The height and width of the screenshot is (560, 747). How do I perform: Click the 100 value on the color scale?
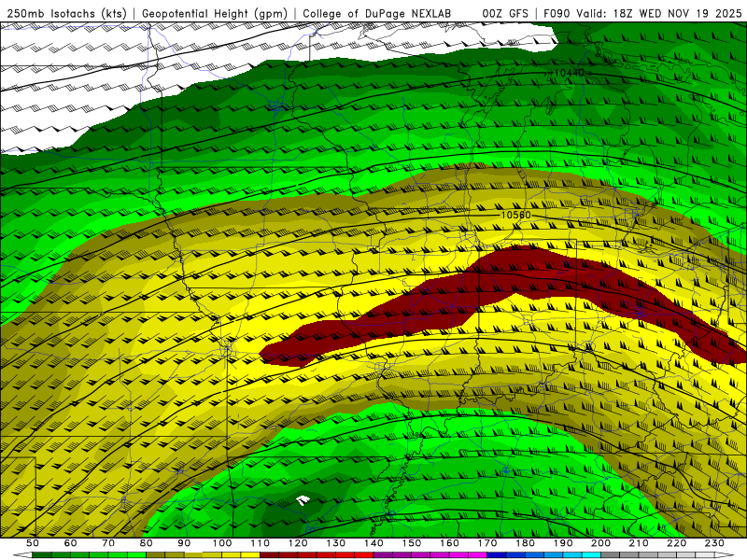point(222,543)
